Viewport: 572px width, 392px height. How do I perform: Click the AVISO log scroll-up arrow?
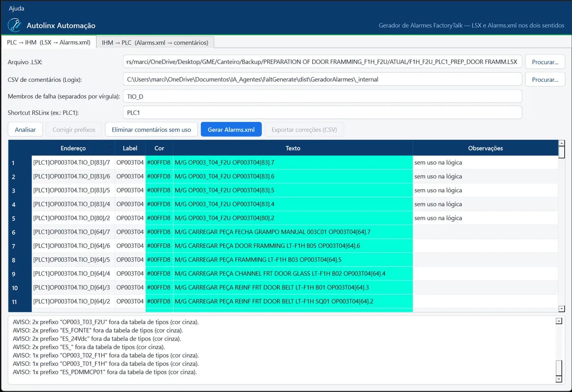(x=559, y=321)
